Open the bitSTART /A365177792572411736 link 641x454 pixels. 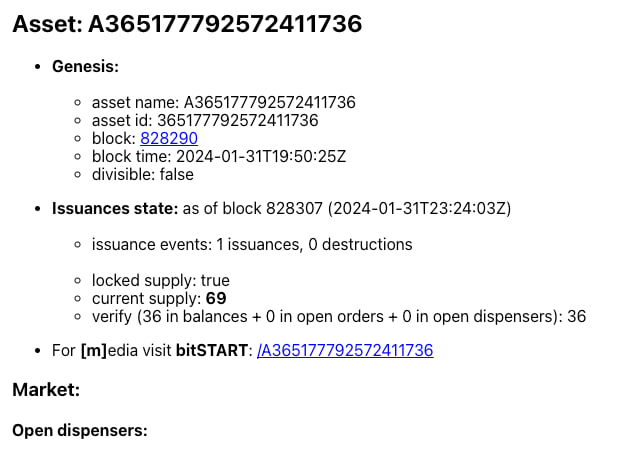click(x=345, y=350)
